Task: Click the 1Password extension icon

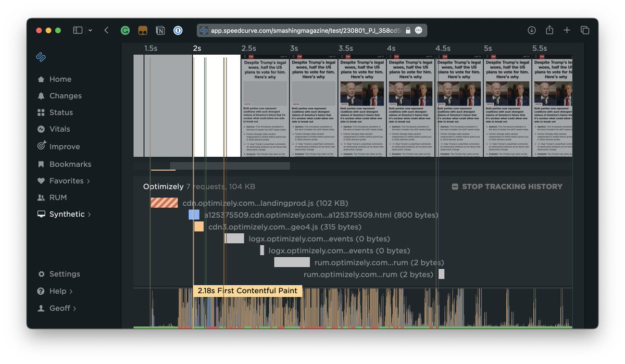Action: (x=178, y=30)
